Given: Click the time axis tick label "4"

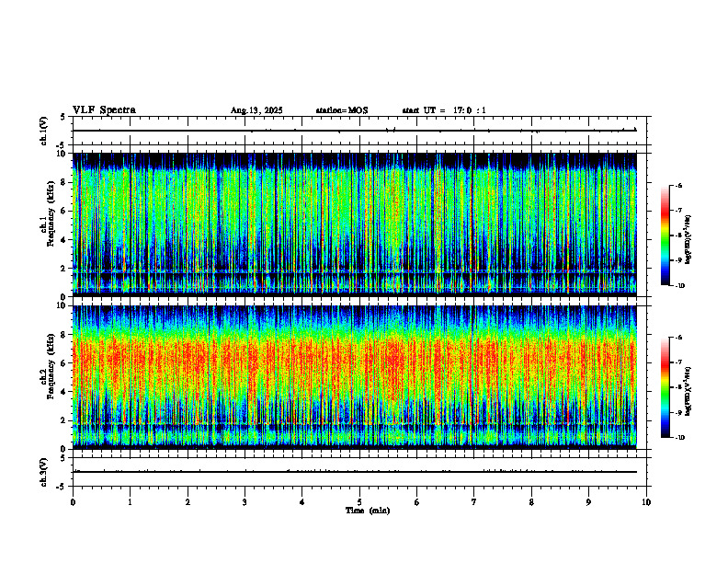Looking at the screenshot, I should pos(302,502).
